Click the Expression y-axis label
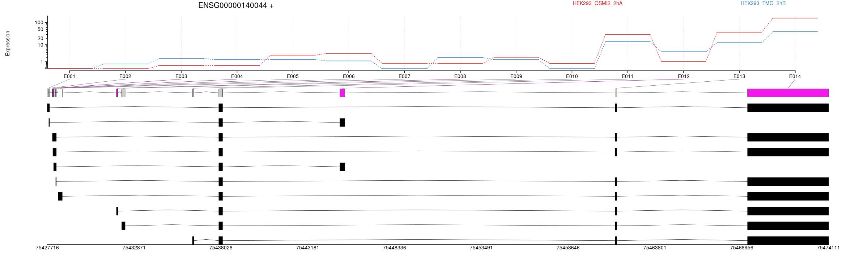The height and width of the screenshot is (253, 868). click(8, 43)
